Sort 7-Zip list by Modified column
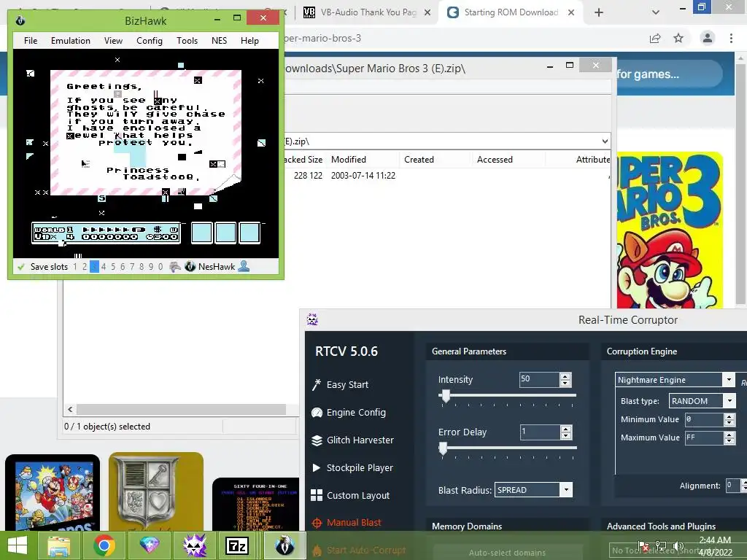The height and width of the screenshot is (560, 747). (363, 160)
